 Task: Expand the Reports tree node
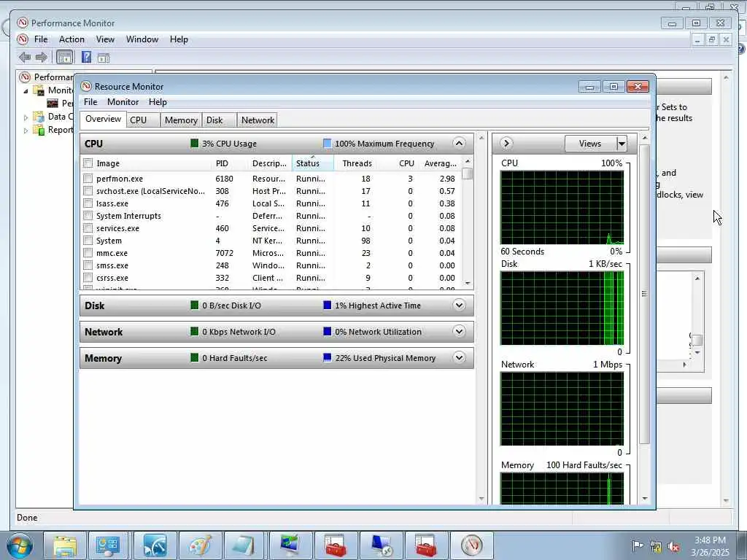[x=26, y=130]
